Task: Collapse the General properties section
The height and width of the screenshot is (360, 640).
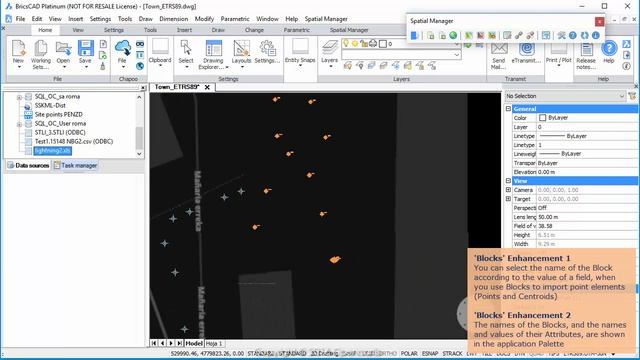Action: click(x=508, y=109)
